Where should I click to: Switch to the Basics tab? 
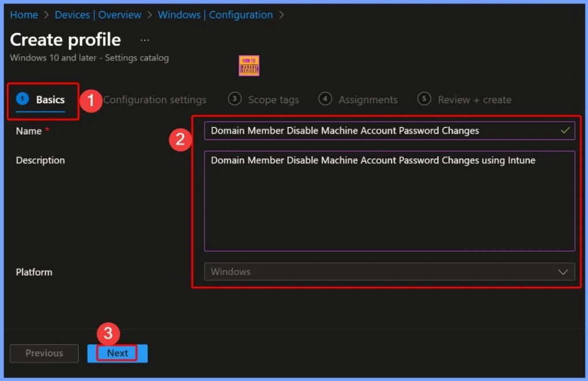click(50, 100)
